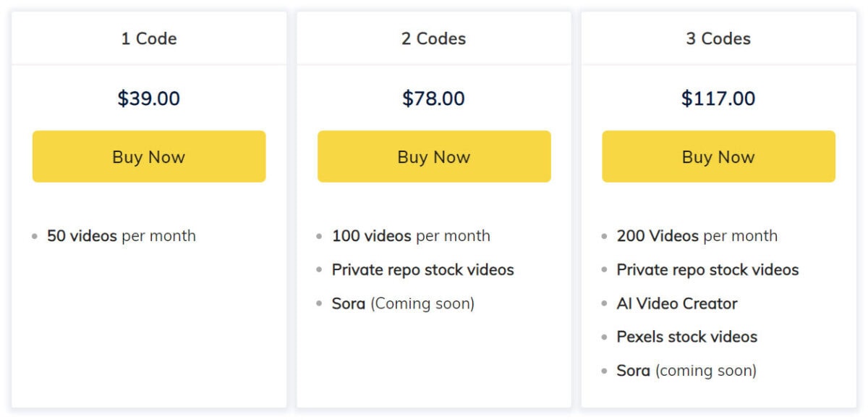Select the AI Video Creator feature

coord(676,303)
